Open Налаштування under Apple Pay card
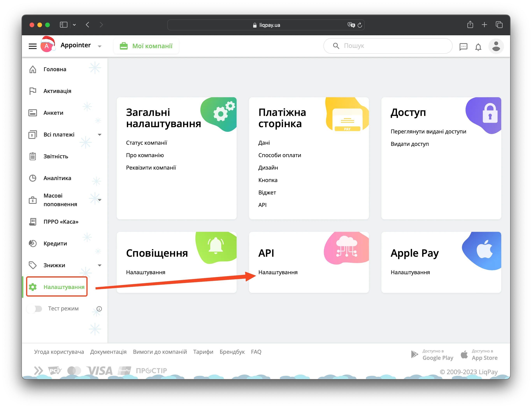This screenshot has width=532, height=408. [x=410, y=272]
